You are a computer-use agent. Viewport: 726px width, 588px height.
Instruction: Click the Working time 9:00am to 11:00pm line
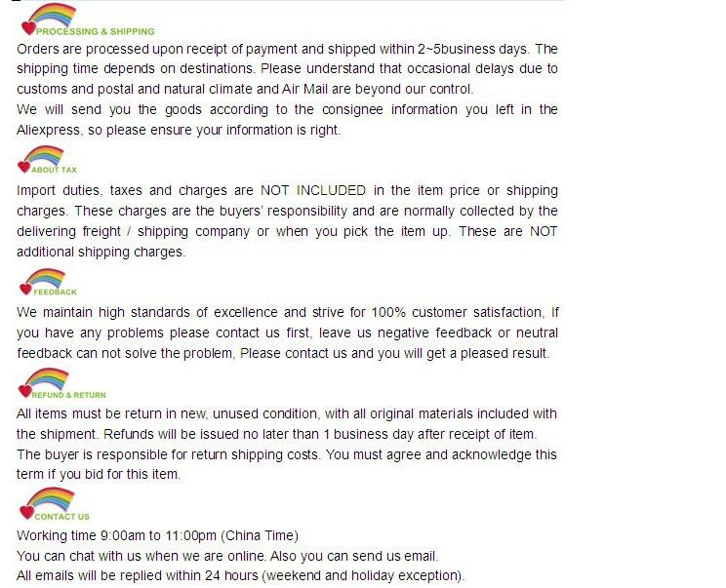point(157,535)
